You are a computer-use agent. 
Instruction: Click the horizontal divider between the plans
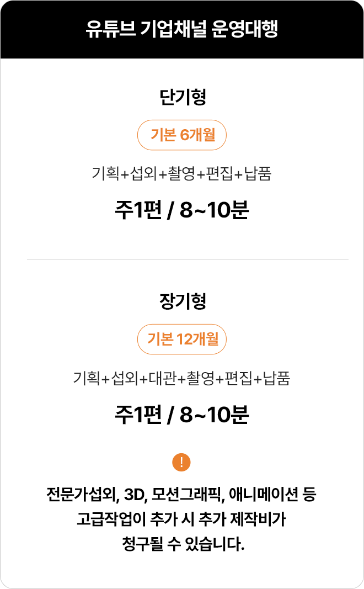coord(188,259)
